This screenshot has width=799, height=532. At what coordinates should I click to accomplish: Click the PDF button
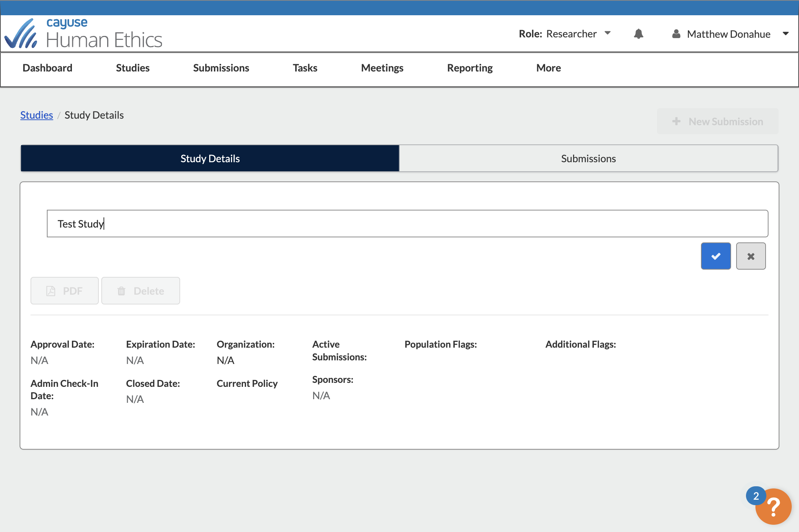click(x=65, y=291)
